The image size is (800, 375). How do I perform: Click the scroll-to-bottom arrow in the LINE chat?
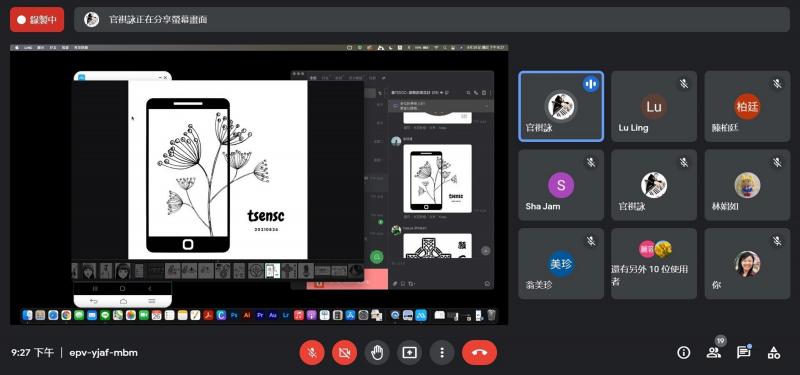[486, 251]
